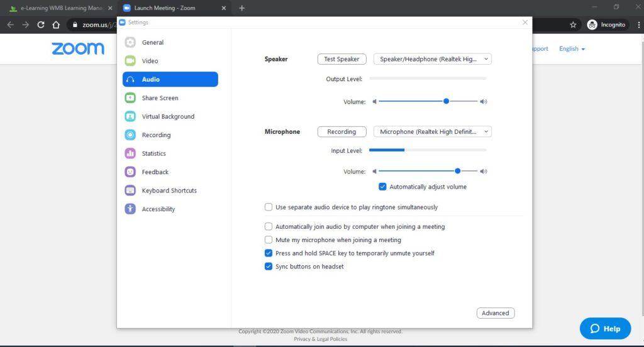Open General settings icon in sidebar
644x347 pixels.
[130, 42]
